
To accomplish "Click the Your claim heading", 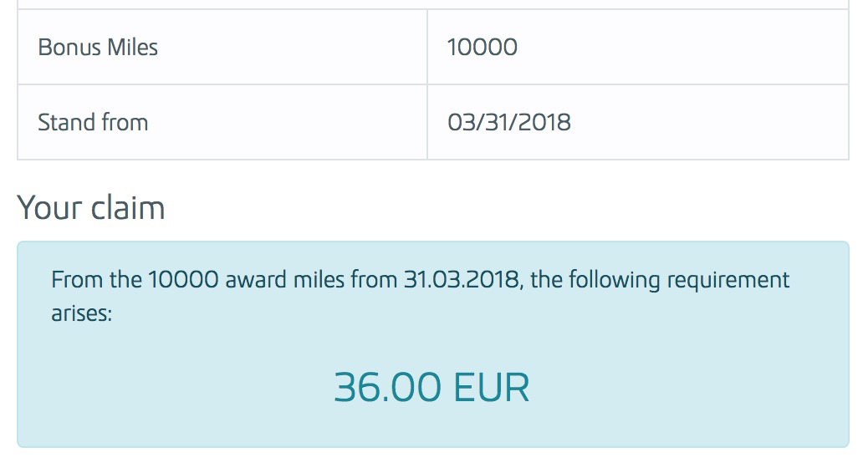I will [91, 207].
